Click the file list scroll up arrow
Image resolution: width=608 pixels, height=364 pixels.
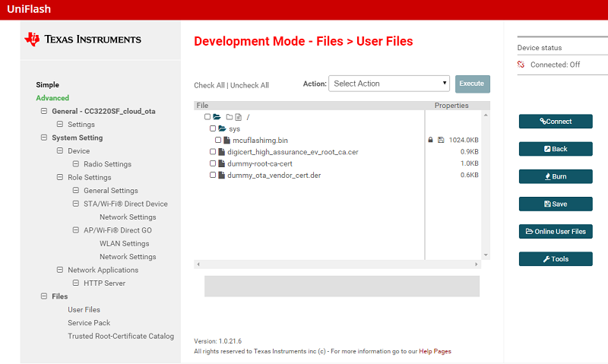click(486, 116)
